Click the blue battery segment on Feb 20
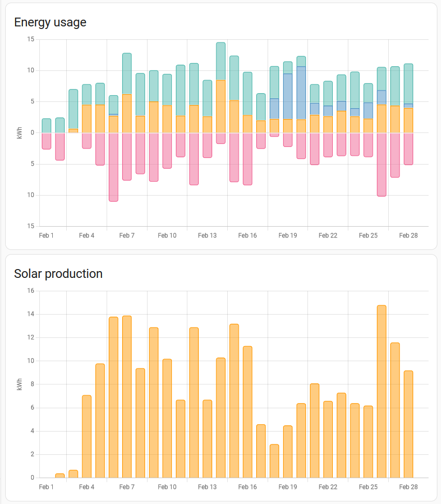 coord(301,93)
